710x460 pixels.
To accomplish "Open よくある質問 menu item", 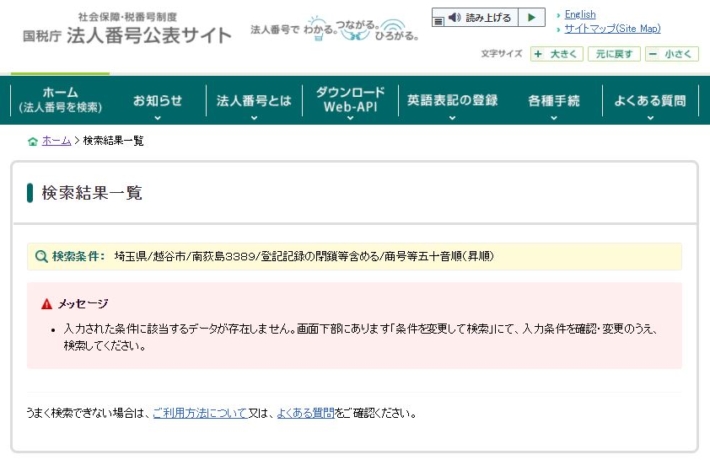I will coord(650,101).
